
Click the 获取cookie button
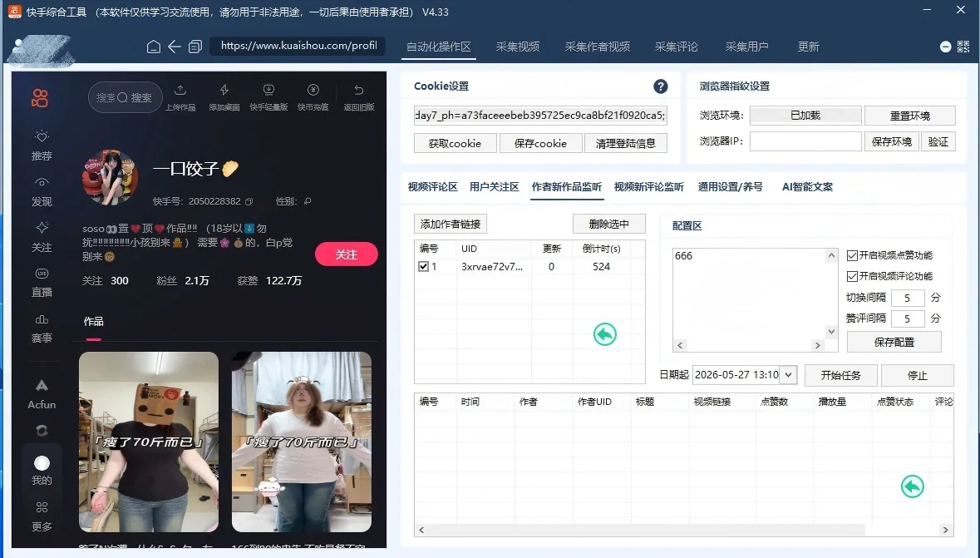coord(455,143)
